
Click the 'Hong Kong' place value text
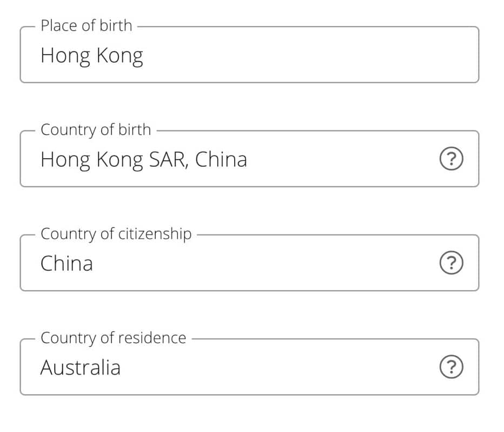[91, 56]
